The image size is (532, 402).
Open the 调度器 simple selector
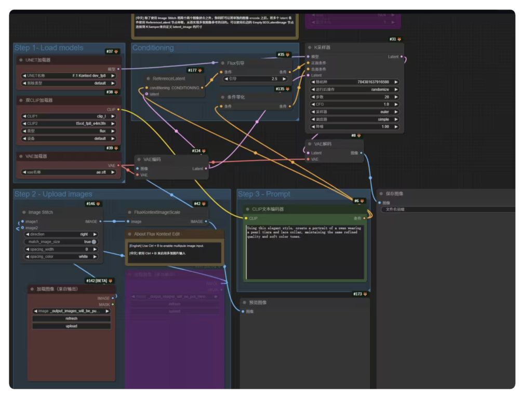click(355, 119)
